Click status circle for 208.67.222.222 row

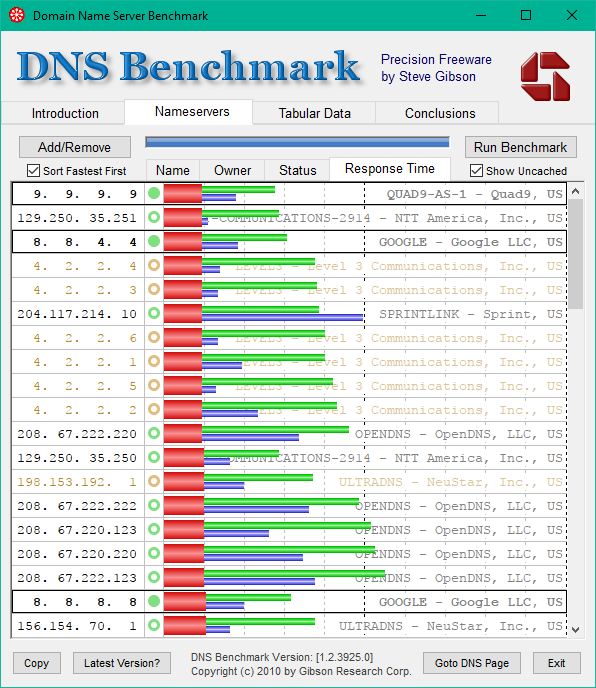[154, 505]
